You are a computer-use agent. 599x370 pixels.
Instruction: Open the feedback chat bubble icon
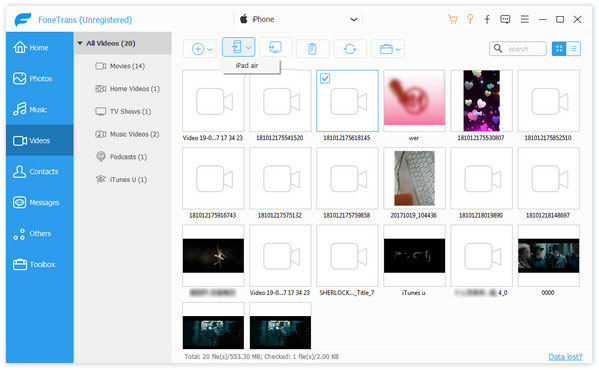tap(505, 19)
